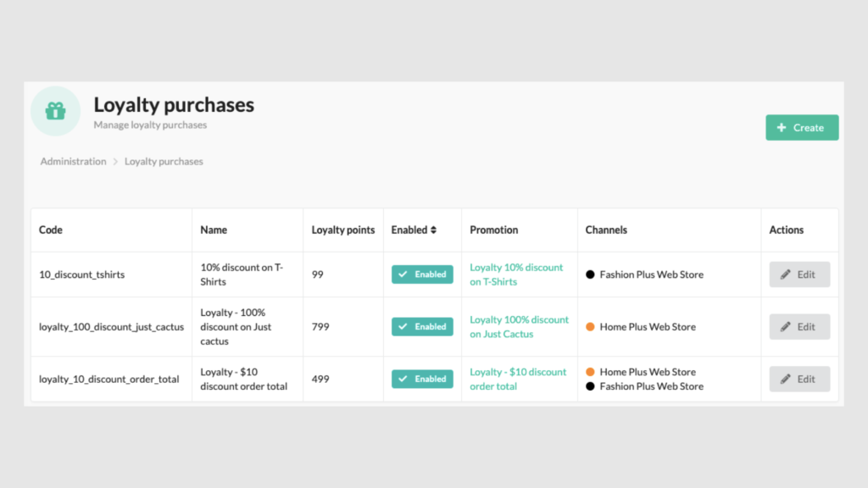Viewport: 868px width, 488px height.
Task: Open the Loyalty 100% discount on Just Cactus link
Action: [x=520, y=326]
